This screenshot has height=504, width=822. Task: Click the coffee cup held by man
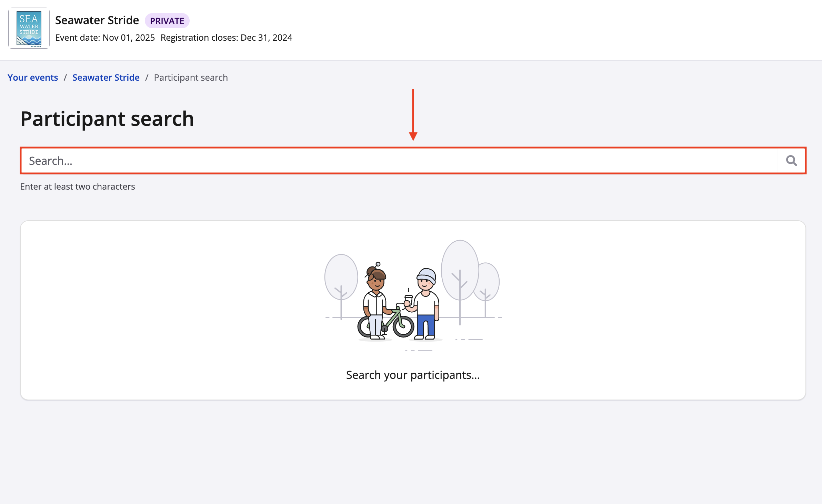click(409, 299)
